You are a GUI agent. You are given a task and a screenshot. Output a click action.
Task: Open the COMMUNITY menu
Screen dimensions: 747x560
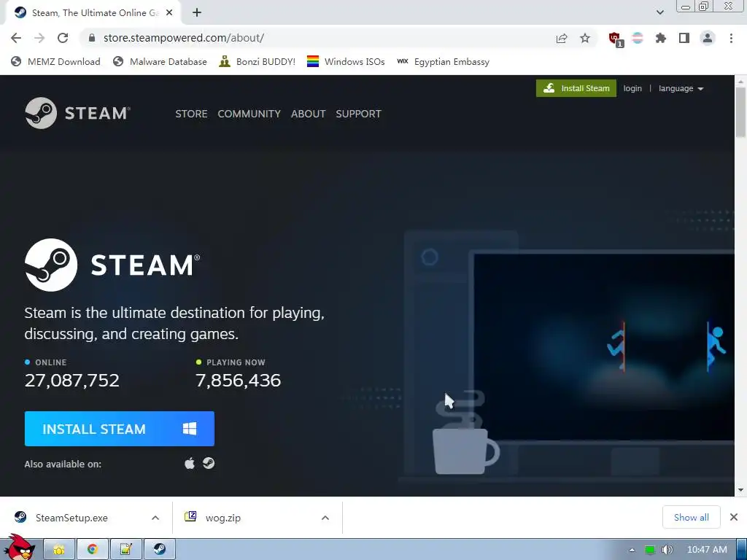point(249,114)
